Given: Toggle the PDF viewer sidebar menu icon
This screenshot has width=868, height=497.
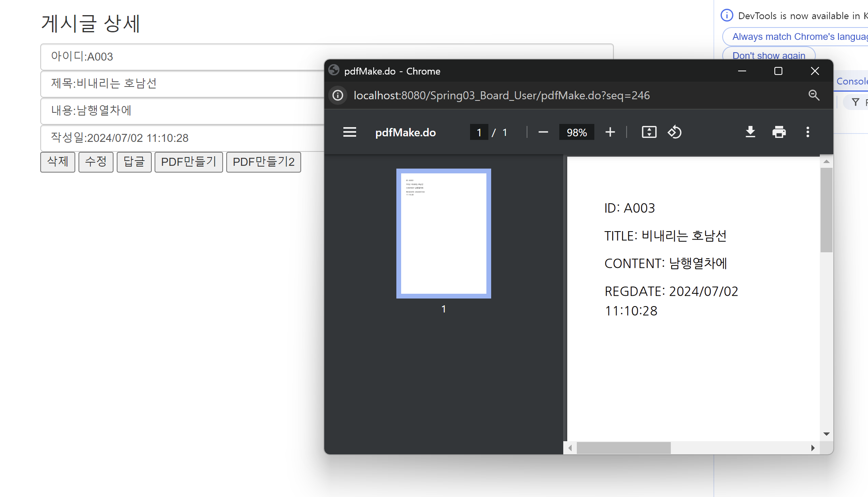Looking at the screenshot, I should (350, 132).
